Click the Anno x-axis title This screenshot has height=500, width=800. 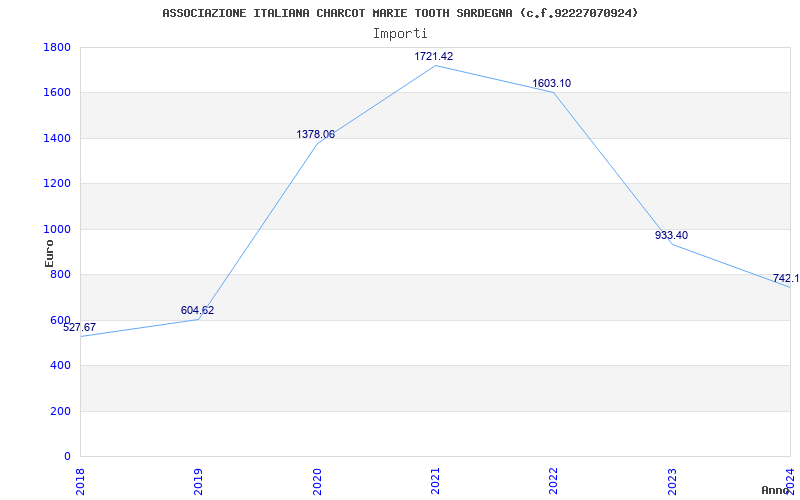776,491
